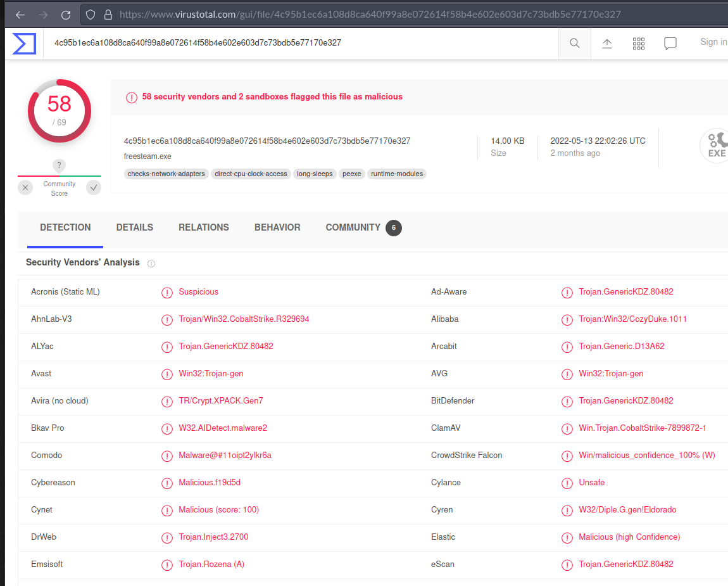Click Trojan.Inject3.2700 detection text
The image size is (728, 586).
pos(213,537)
